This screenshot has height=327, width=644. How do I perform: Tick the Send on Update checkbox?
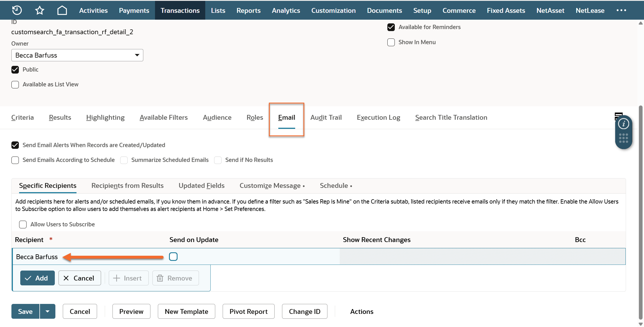click(173, 257)
